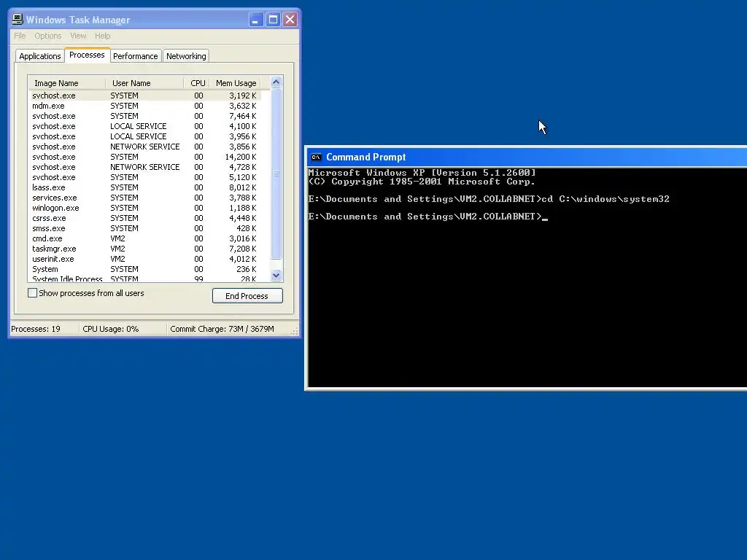The width and height of the screenshot is (747, 560).
Task: Select the cmd.exe process row
Action: point(145,238)
